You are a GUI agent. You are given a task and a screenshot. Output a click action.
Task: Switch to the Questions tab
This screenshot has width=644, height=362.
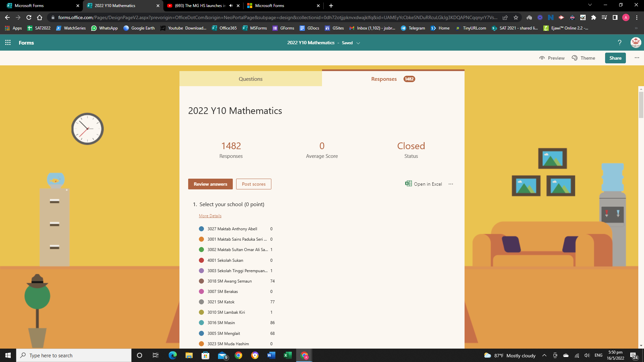click(251, 79)
